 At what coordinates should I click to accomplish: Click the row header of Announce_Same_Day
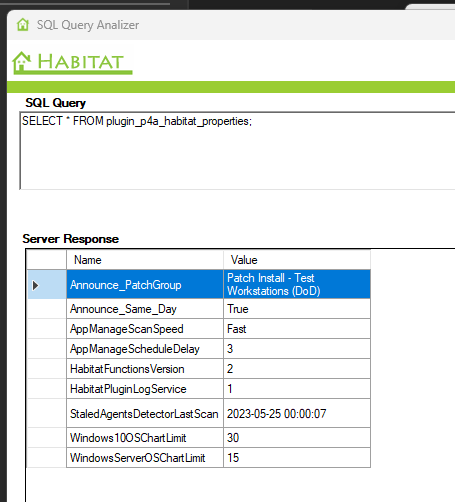pos(47,309)
